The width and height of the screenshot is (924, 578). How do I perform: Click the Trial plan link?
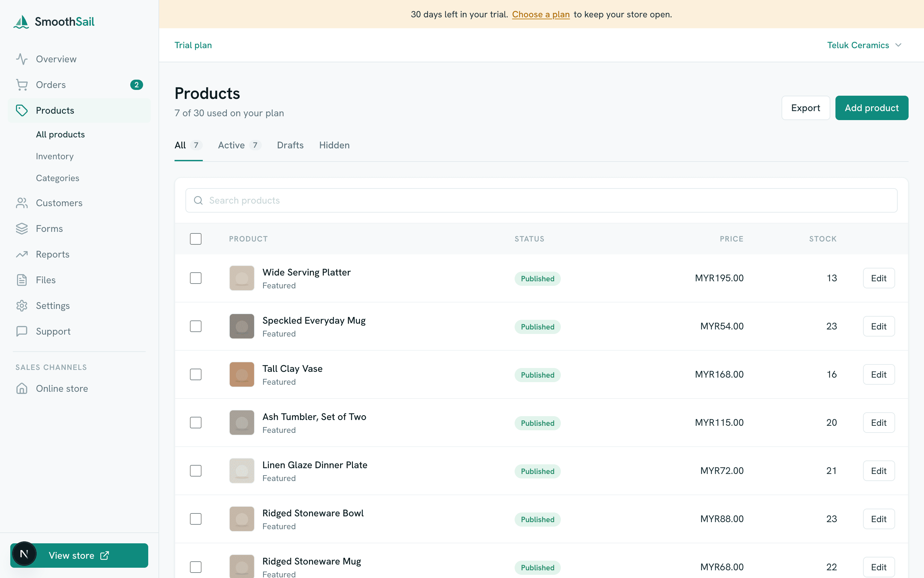coord(193,45)
